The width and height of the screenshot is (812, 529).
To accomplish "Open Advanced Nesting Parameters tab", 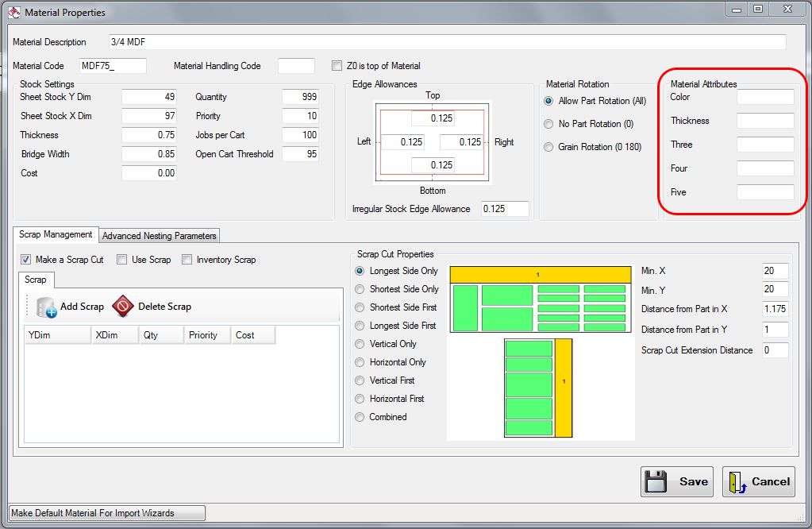I will click(159, 236).
